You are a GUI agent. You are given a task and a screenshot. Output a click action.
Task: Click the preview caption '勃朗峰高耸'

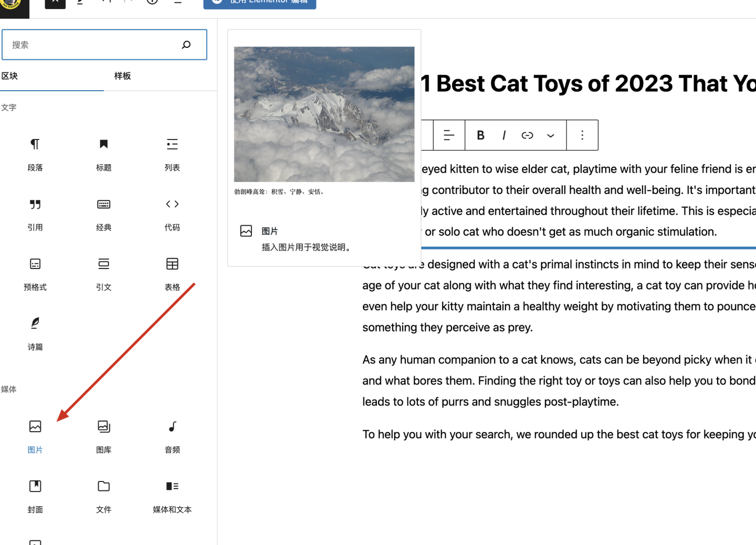point(280,191)
